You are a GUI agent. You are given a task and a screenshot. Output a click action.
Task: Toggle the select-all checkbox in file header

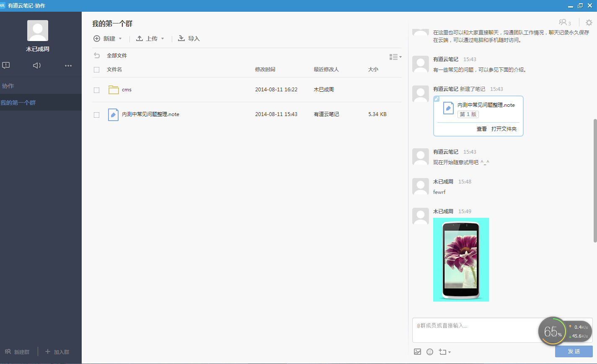click(97, 70)
